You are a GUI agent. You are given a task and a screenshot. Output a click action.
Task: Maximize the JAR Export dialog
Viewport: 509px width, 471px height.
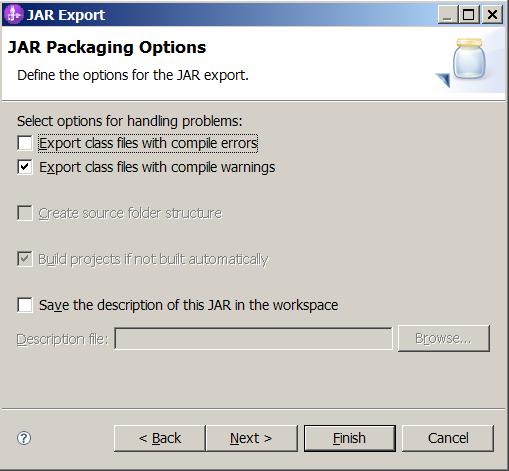coord(469,15)
